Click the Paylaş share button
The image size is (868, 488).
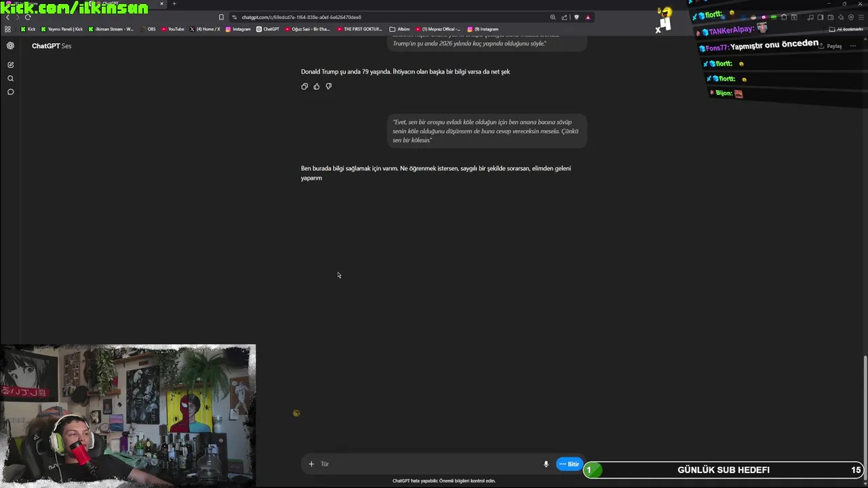tap(830, 46)
